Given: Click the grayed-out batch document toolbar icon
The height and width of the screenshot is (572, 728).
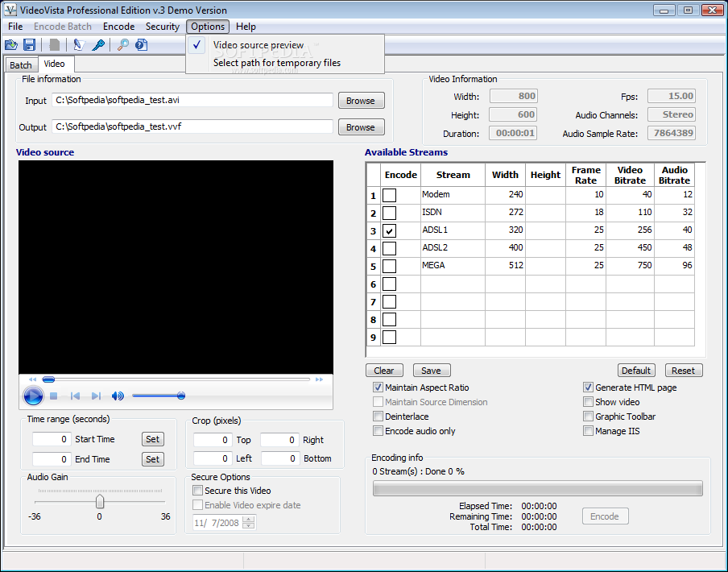Looking at the screenshot, I should [54, 45].
